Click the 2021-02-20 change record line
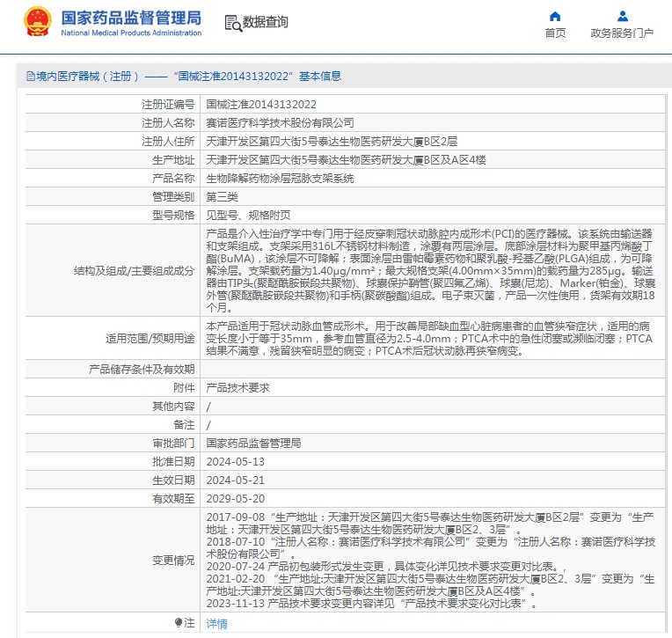Image resolution: width=672 pixels, height=638 pixels. click(x=431, y=585)
